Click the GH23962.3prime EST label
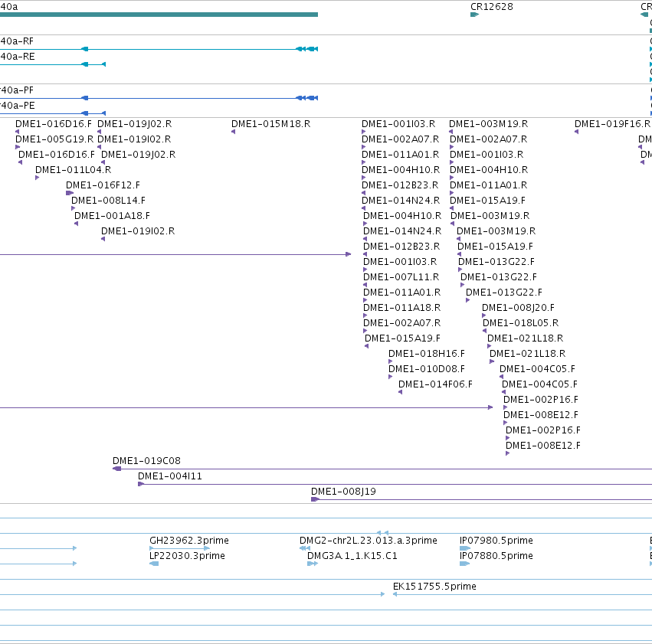The height and width of the screenshot is (644, 652). tap(189, 541)
